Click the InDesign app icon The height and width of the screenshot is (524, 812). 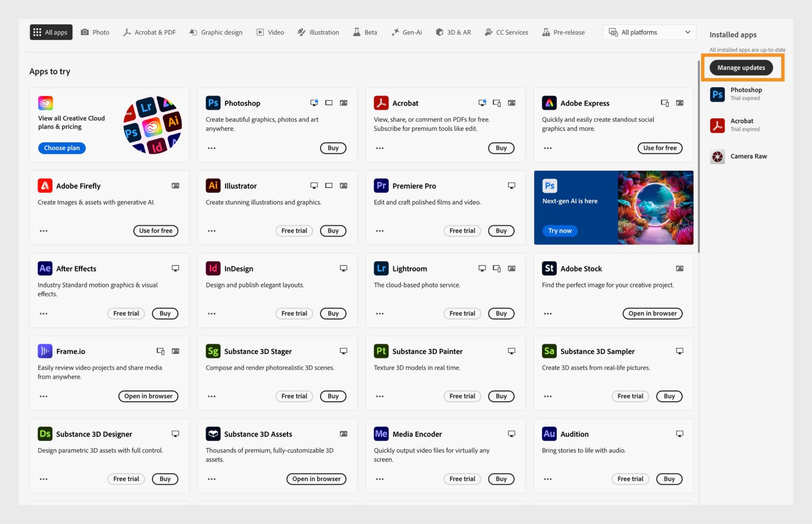point(212,268)
